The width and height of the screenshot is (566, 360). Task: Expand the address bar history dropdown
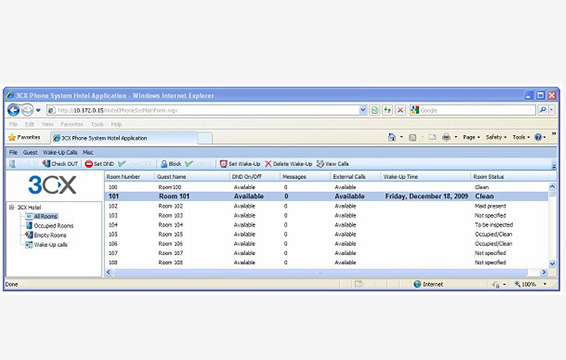(x=363, y=110)
